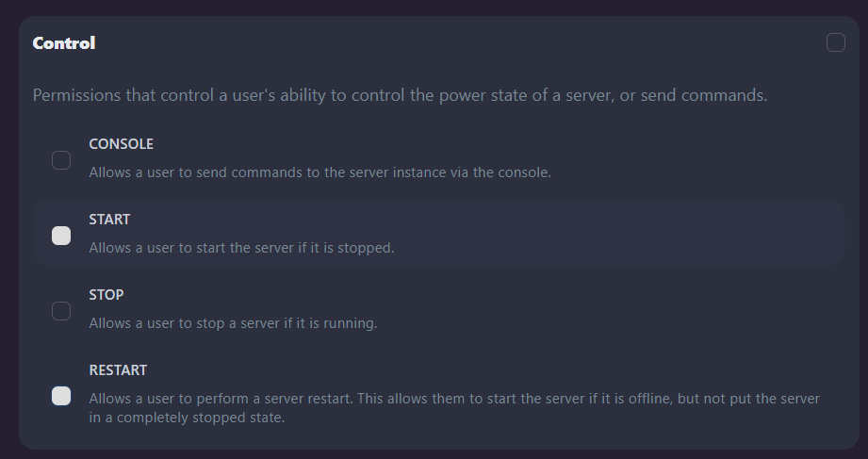This screenshot has width=868, height=459.
Task: Click the Control section heading
Action: (x=63, y=43)
